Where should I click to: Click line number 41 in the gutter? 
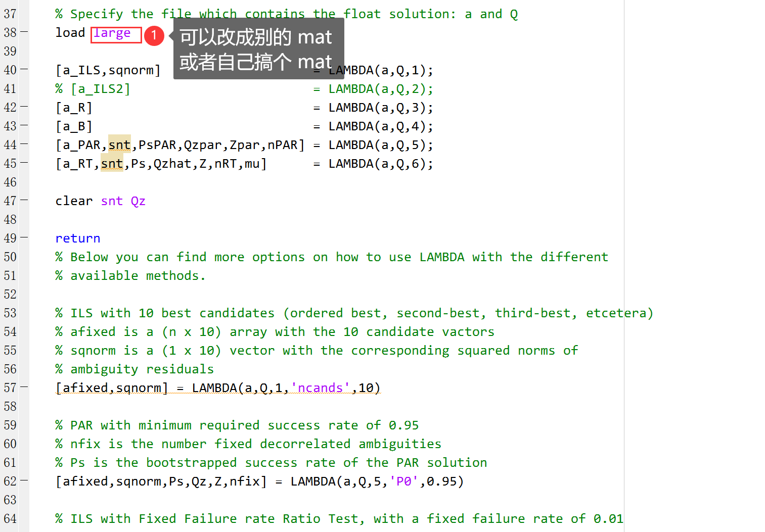coord(10,89)
